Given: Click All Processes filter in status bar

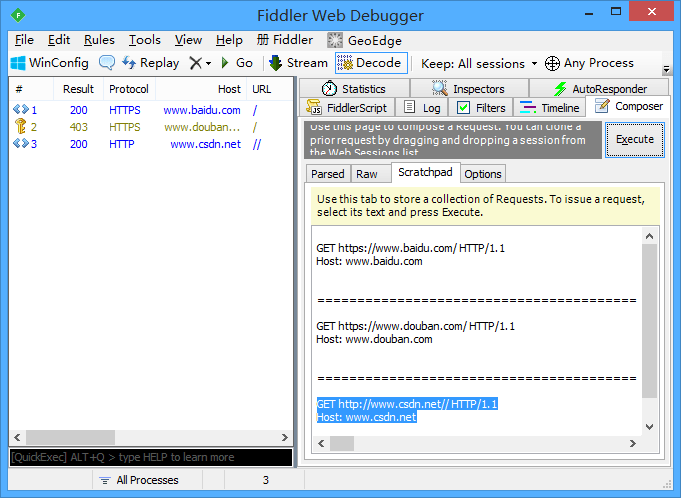Looking at the screenshot, I should [x=139, y=480].
